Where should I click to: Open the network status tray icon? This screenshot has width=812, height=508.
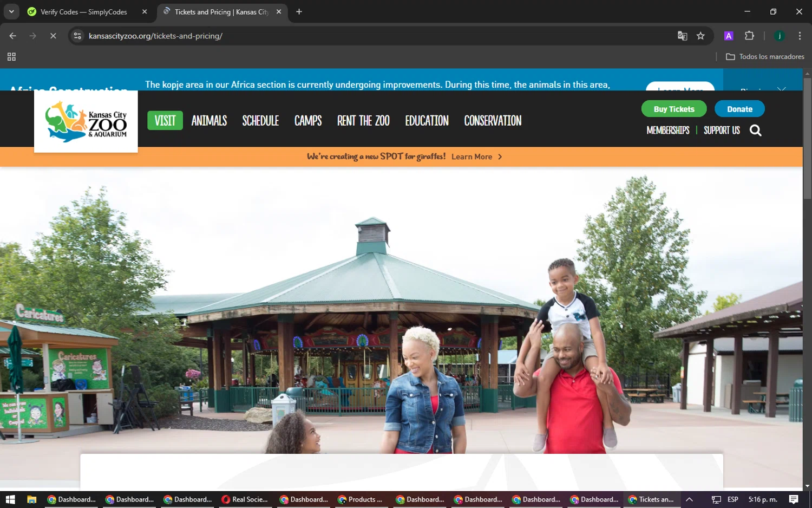pyautogui.click(x=716, y=499)
